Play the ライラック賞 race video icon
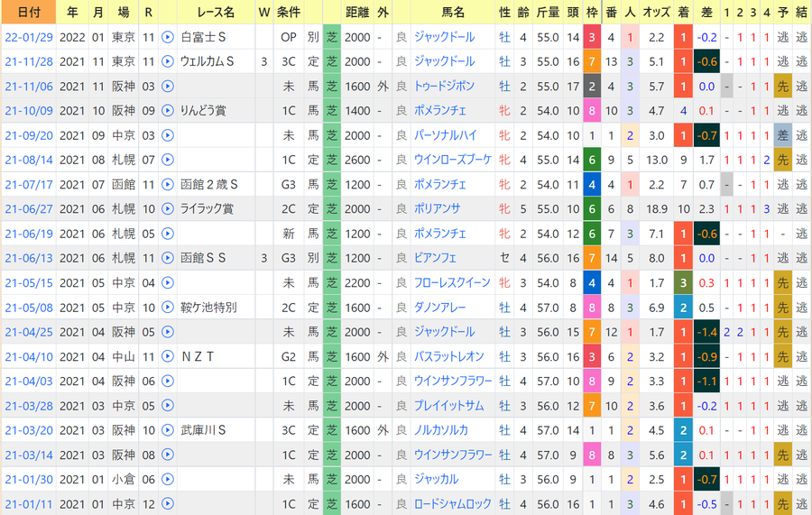The image size is (812, 515). click(x=167, y=209)
